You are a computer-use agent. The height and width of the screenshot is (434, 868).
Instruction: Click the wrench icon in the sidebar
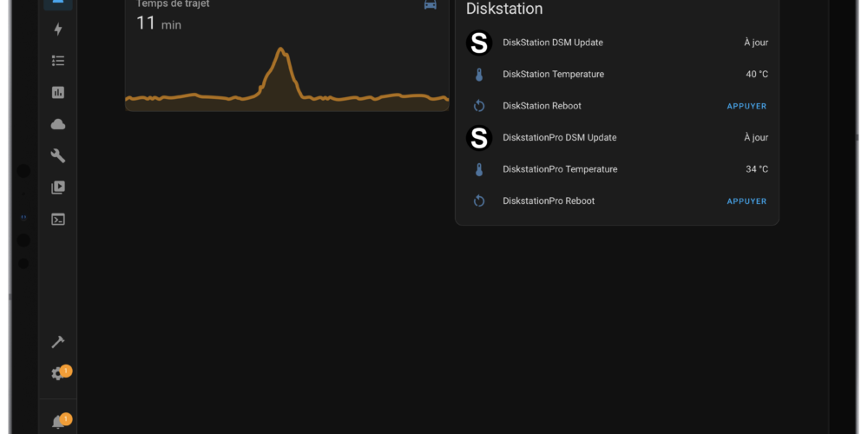pyautogui.click(x=58, y=156)
